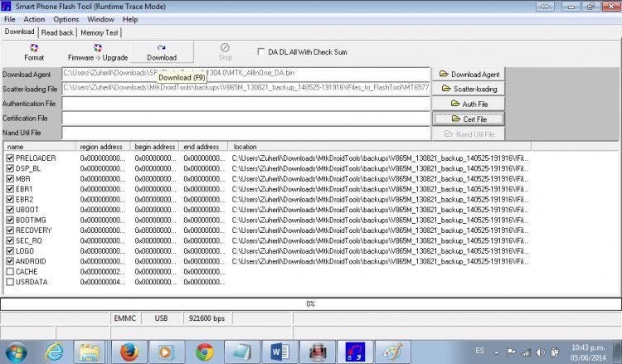This screenshot has width=622, height=364.
Task: Sort by the begin address column header
Action: (x=155, y=146)
